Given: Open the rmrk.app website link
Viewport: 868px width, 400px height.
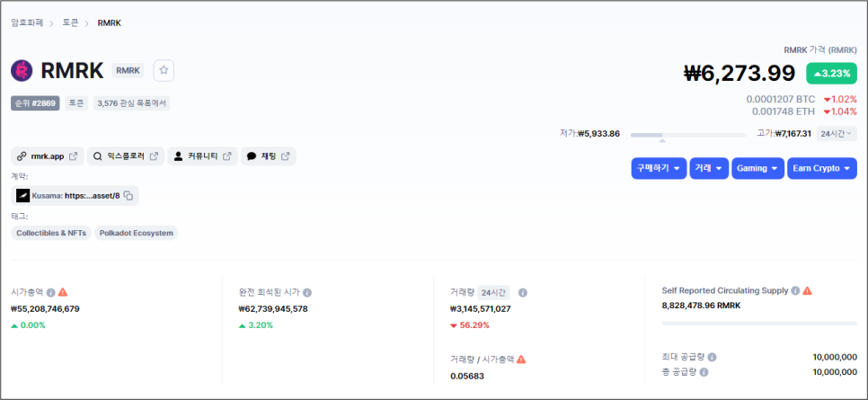Looking at the screenshot, I should (47, 156).
